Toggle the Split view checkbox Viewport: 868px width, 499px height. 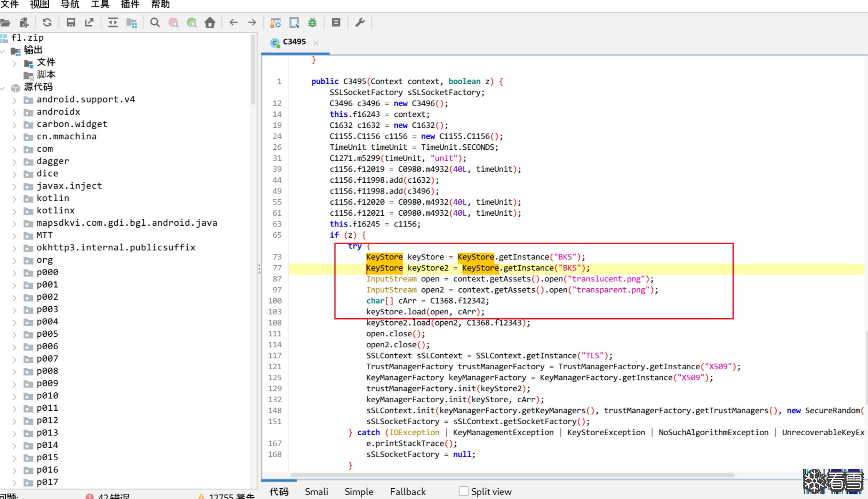point(463,491)
